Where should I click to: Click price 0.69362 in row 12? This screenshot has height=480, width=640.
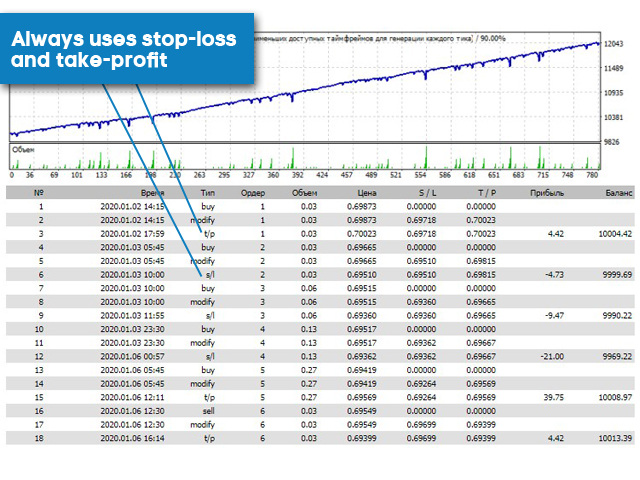(362, 356)
